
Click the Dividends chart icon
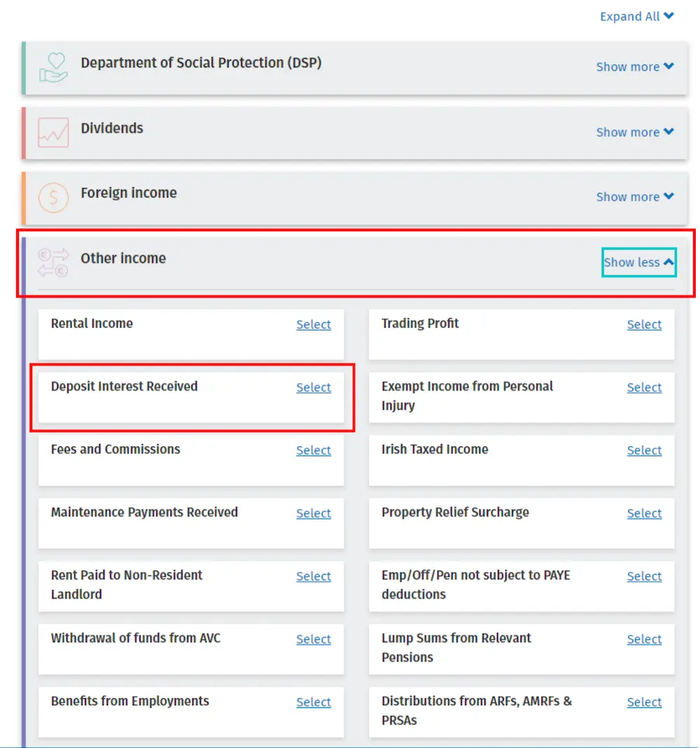(x=53, y=132)
